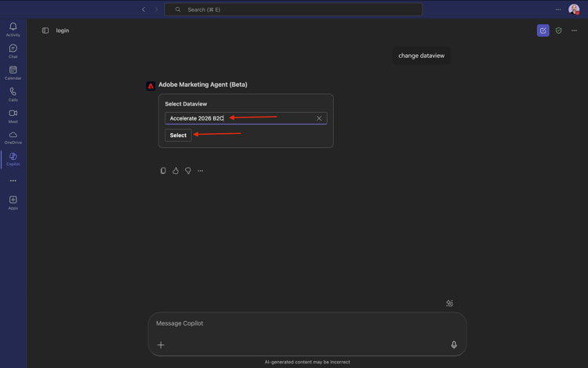Screen dimensions: 588x368
Task: Click the green shield icon
Action: [559, 31]
